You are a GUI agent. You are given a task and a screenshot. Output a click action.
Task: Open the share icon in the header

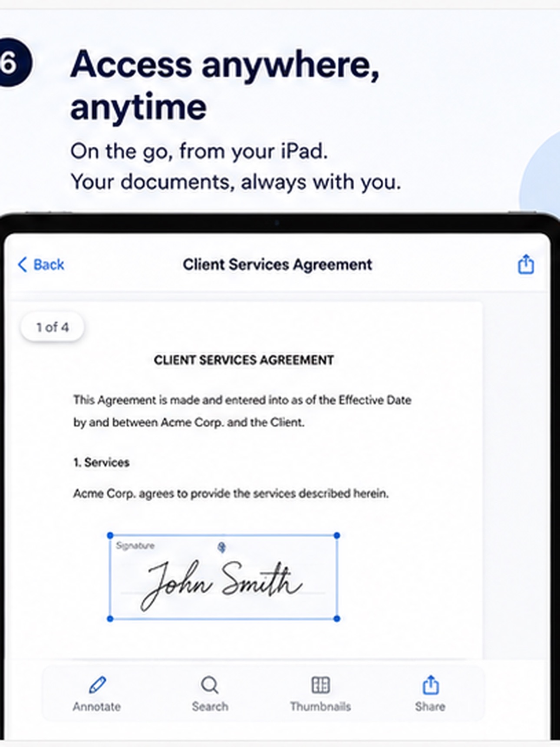tap(526, 264)
